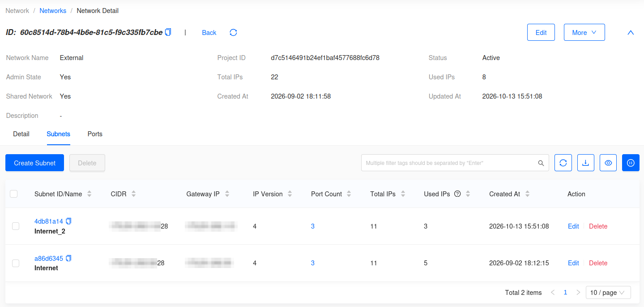Viewport: 644px width, 307px height.
Task: Sort table by Port Count
Action: [x=349, y=194]
